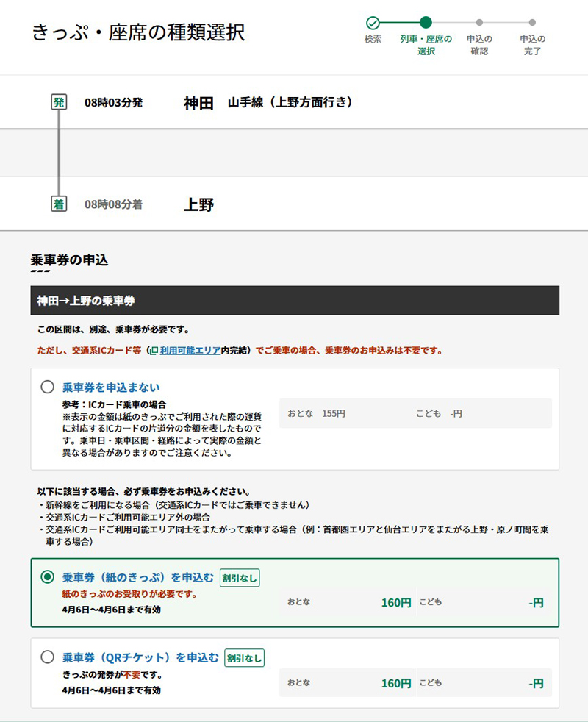Click the completed 検索 checkmark step icon
The height and width of the screenshot is (722, 588).
click(373, 23)
